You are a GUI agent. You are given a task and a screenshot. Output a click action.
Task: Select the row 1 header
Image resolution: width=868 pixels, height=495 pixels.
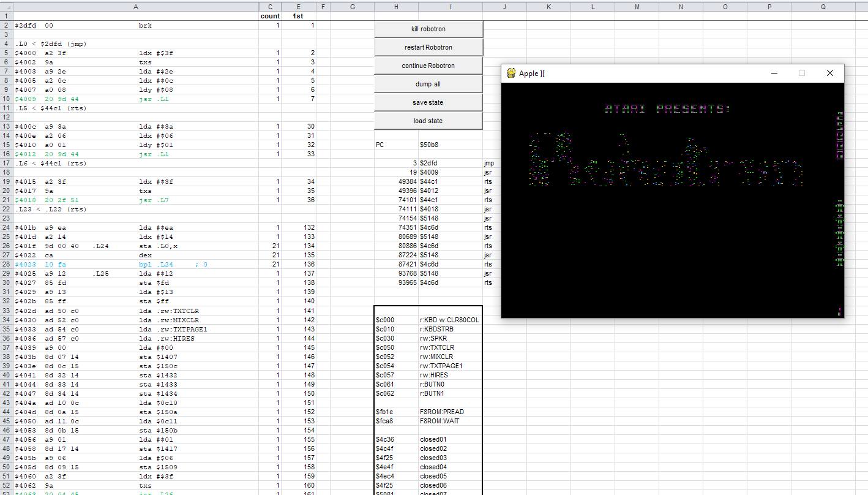coord(6,16)
